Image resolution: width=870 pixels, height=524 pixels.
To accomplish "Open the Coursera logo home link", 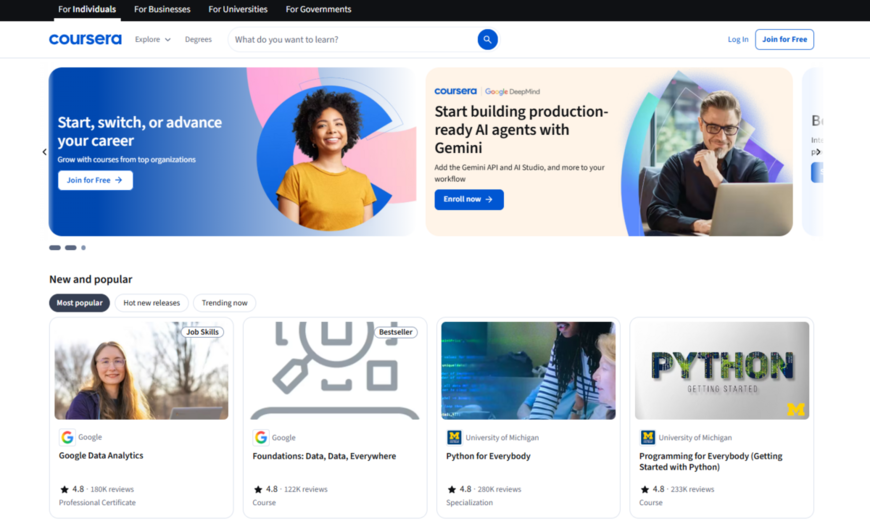I will [85, 39].
